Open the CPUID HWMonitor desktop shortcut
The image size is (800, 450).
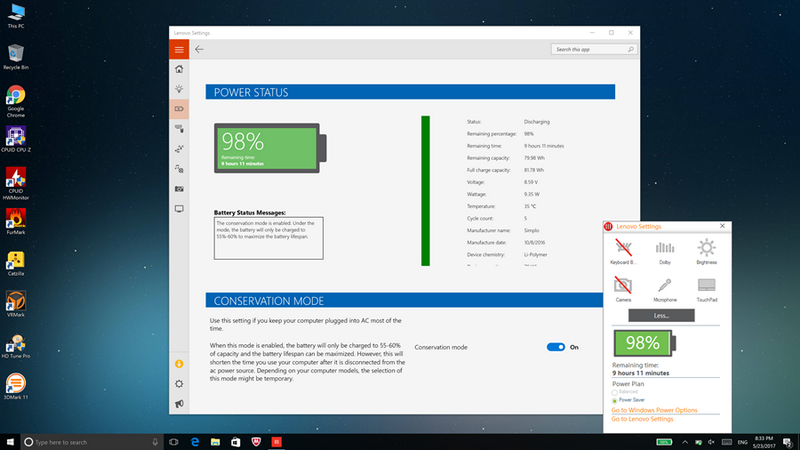coord(16,184)
